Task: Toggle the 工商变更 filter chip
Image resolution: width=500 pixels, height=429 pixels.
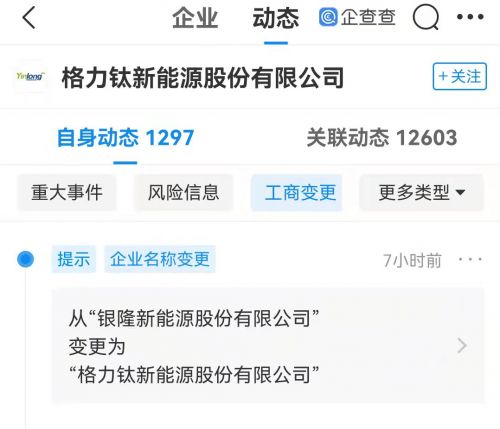Action: [x=297, y=193]
